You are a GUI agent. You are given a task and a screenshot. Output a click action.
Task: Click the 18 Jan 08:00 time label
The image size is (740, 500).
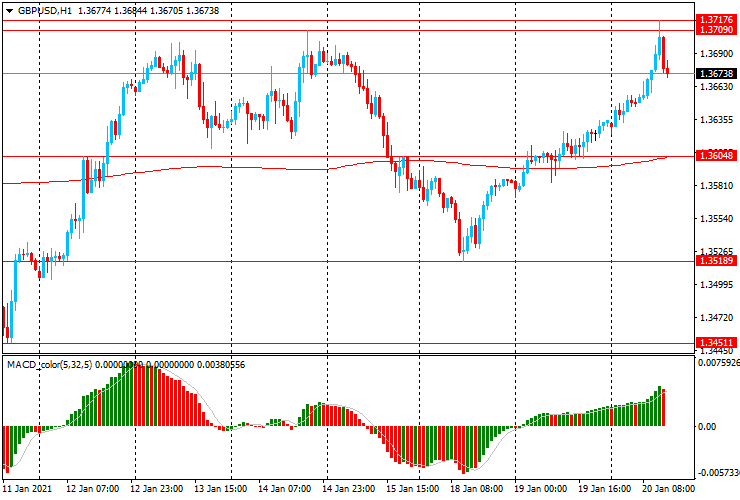[x=478, y=490]
